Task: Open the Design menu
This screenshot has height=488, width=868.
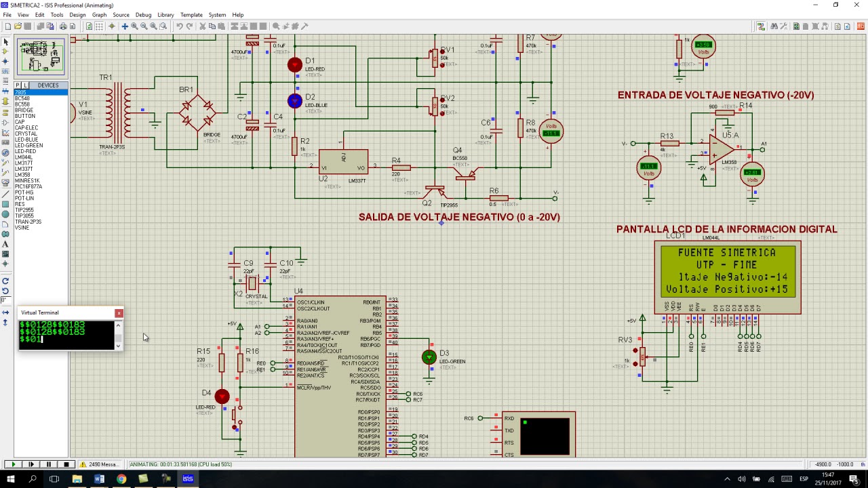Action: point(77,15)
